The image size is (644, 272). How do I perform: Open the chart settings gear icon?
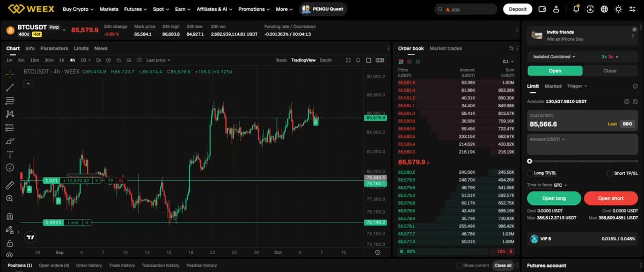[108, 60]
